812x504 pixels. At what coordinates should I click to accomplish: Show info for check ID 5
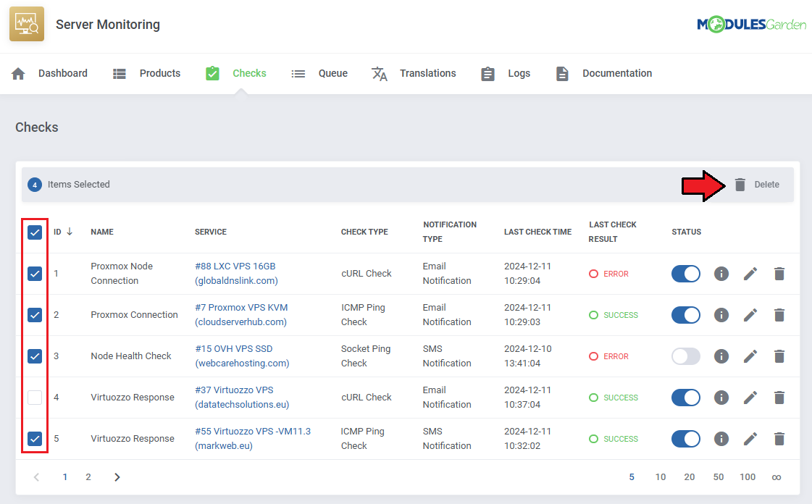[x=721, y=439]
